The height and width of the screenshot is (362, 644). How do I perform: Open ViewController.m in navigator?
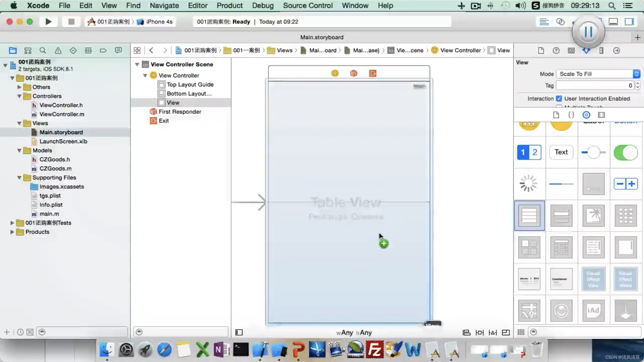point(62,114)
